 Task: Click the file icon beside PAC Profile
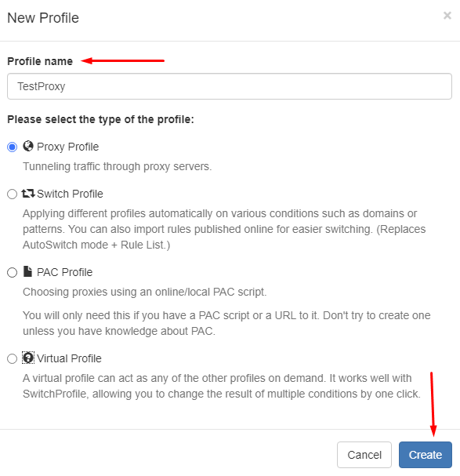(x=27, y=271)
